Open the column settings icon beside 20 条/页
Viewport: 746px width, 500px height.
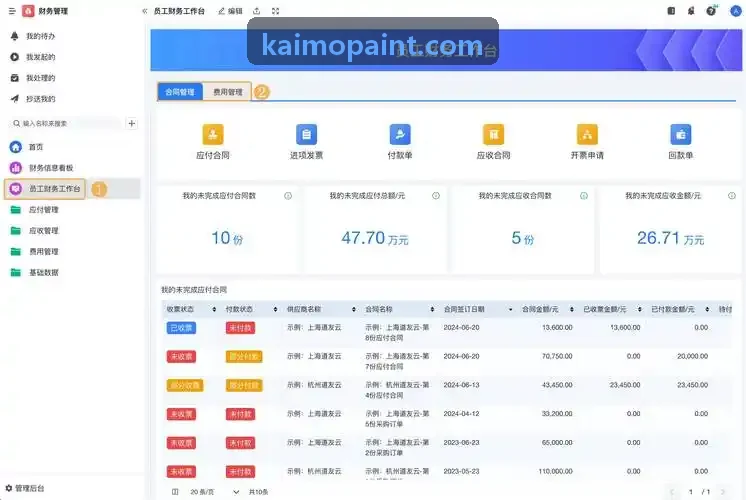[x=175, y=492]
